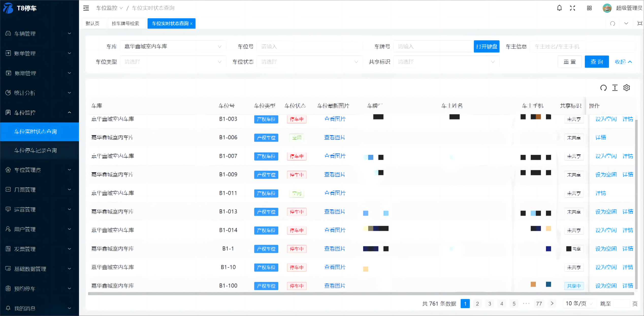Close the 车位实时状态查询 tab
644x316 pixels.
tap(191, 24)
